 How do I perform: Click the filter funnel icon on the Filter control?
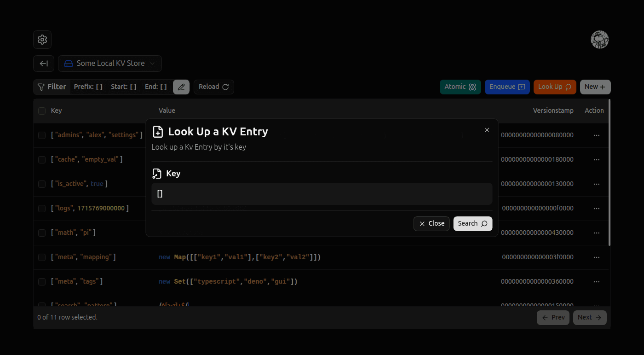[x=41, y=87]
